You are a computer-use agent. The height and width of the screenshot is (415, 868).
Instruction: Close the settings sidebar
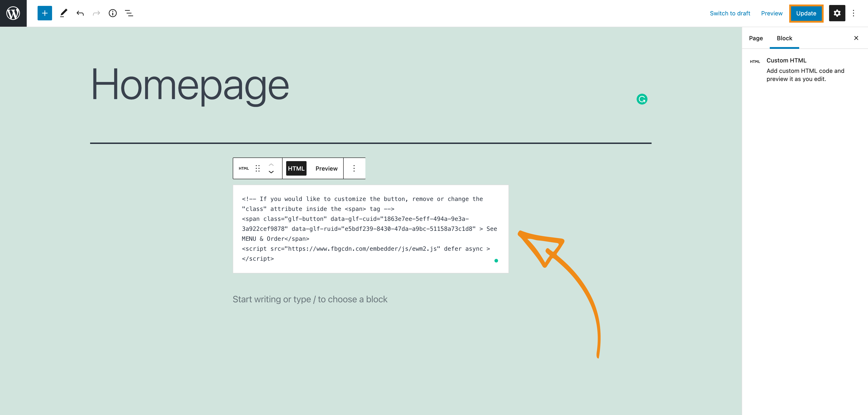[x=856, y=38]
